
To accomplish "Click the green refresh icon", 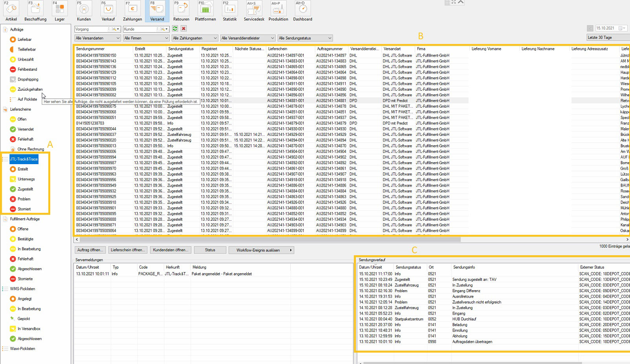I will click(x=175, y=29).
